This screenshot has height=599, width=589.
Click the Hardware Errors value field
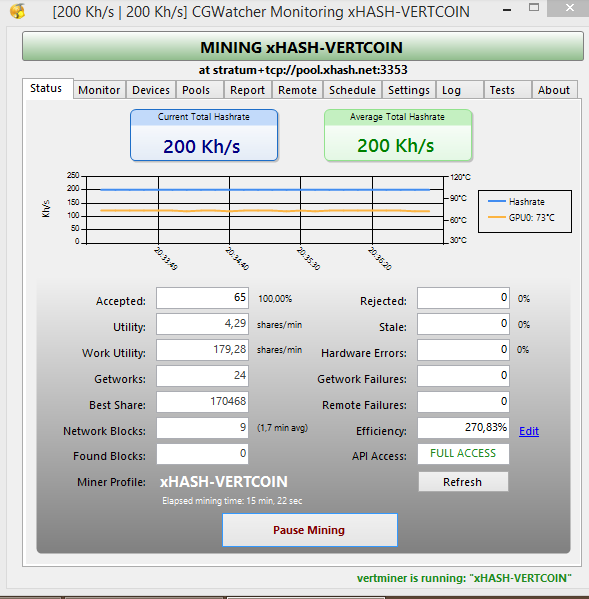463,350
